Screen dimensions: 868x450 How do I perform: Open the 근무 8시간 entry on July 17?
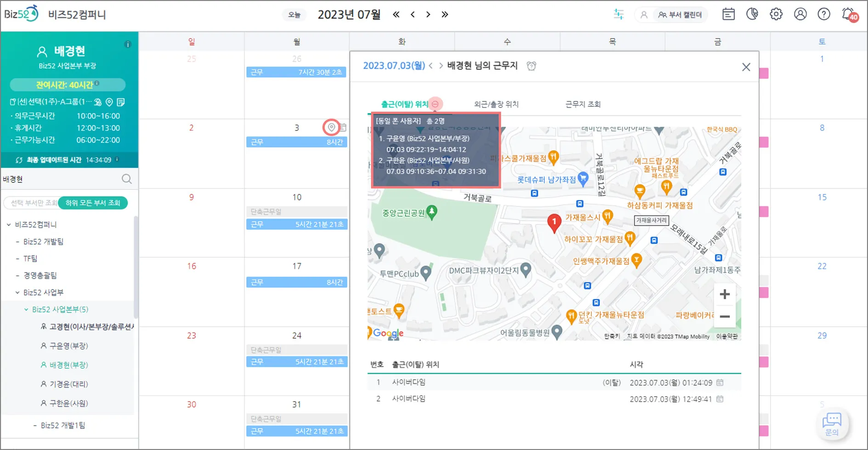[x=297, y=282]
